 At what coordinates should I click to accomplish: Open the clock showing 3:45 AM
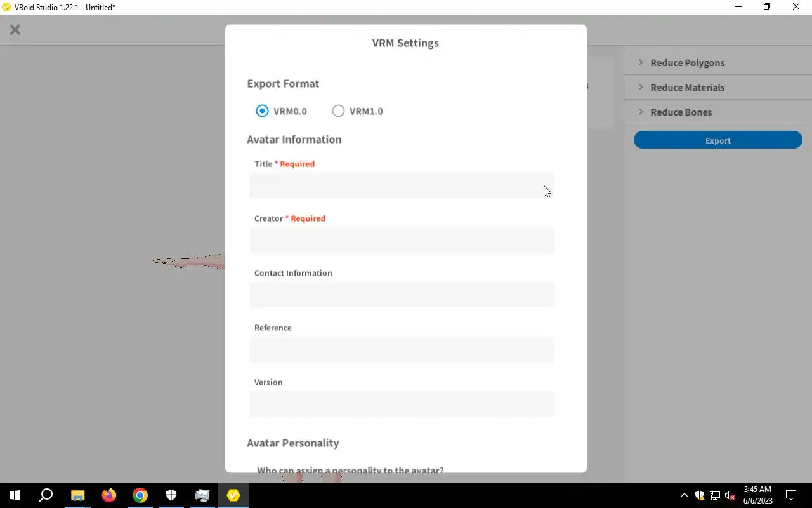[757, 495]
